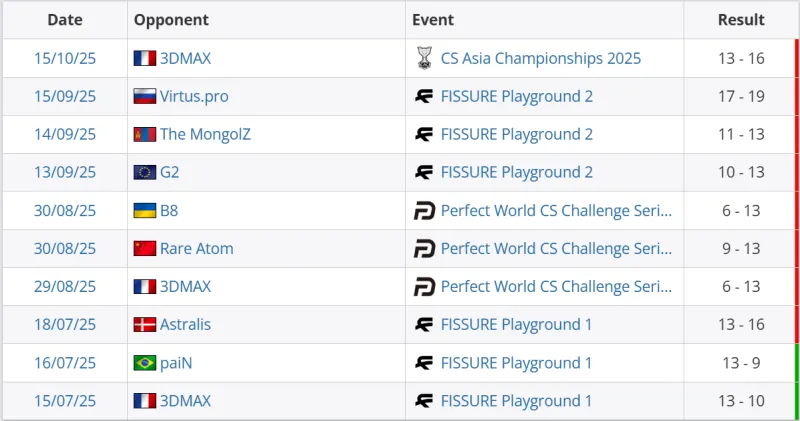Open the 14/09/25 match date link
800x421 pixels.
point(65,135)
